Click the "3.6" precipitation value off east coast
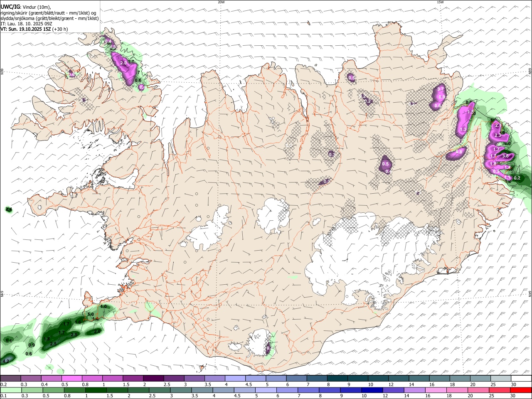 point(505,156)
